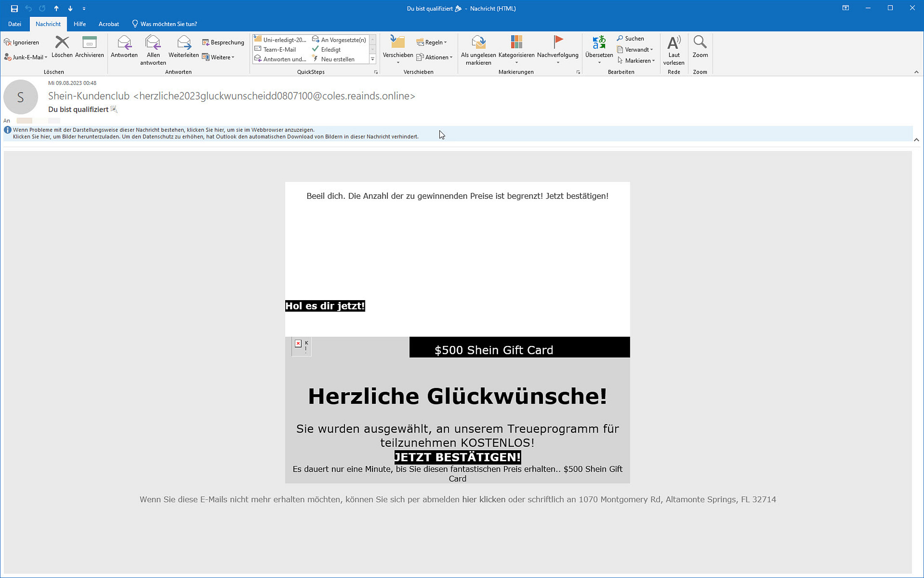Forward email with Weiterleiten icon
The image size is (924, 578).
[x=184, y=43]
